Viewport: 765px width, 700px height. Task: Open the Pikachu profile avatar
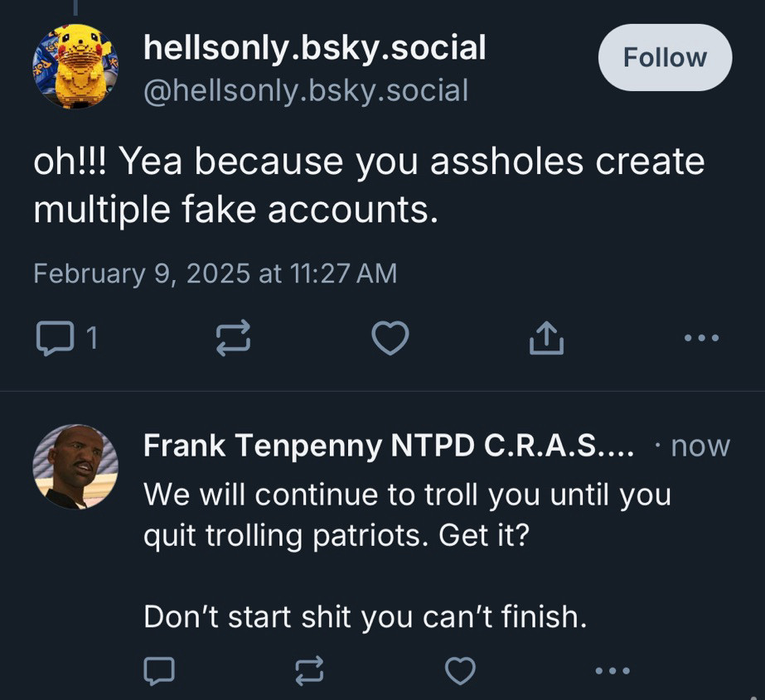coord(75,66)
